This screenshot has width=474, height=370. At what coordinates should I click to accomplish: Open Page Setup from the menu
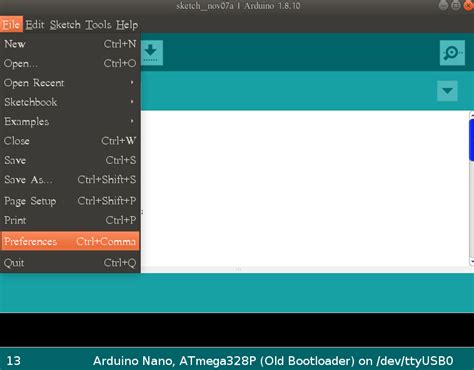point(70,201)
